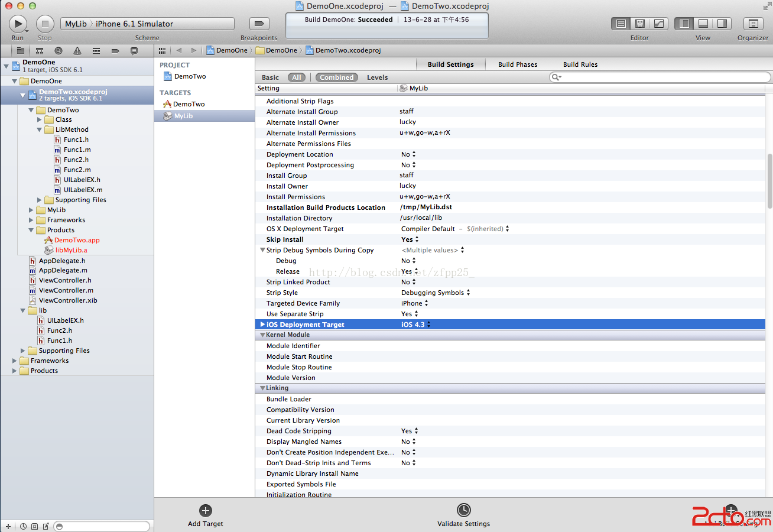Click the Run button in toolbar
The height and width of the screenshot is (532, 773).
[18, 24]
